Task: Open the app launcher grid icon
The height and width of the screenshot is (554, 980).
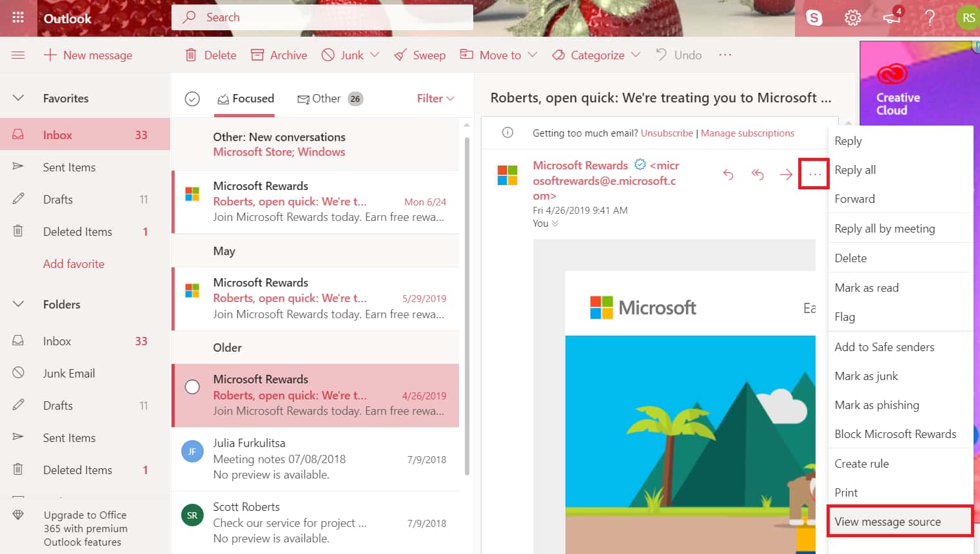Action: click(x=18, y=17)
